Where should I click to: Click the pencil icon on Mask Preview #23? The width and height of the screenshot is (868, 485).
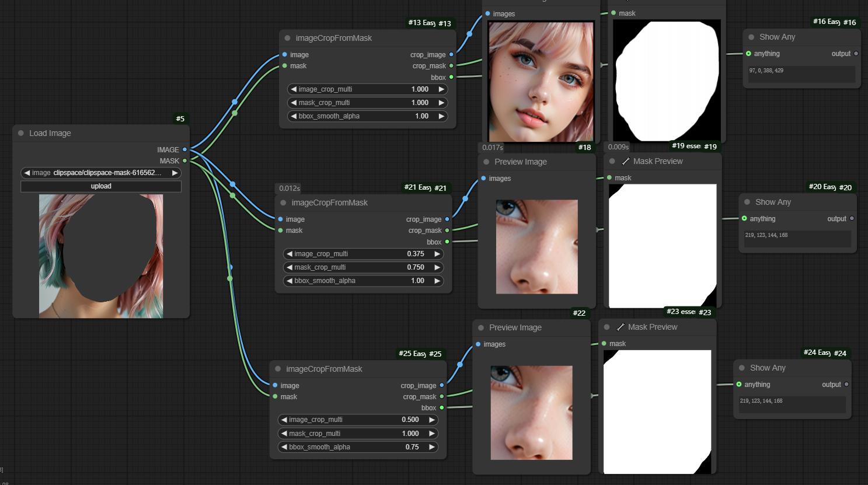[620, 327]
